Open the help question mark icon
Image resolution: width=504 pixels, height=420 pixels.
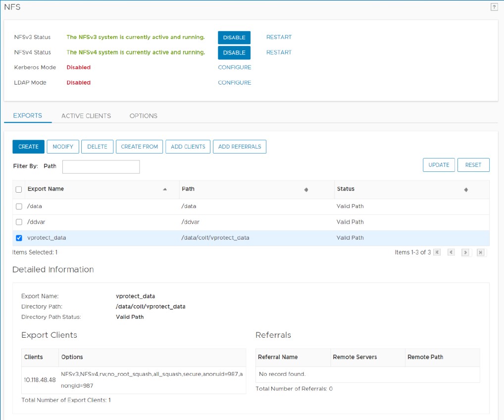coord(494,7)
